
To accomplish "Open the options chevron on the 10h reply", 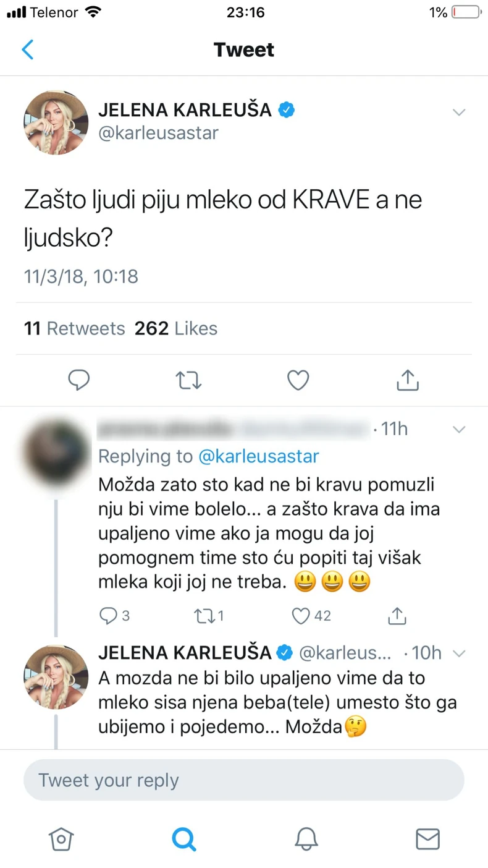I will tap(458, 653).
